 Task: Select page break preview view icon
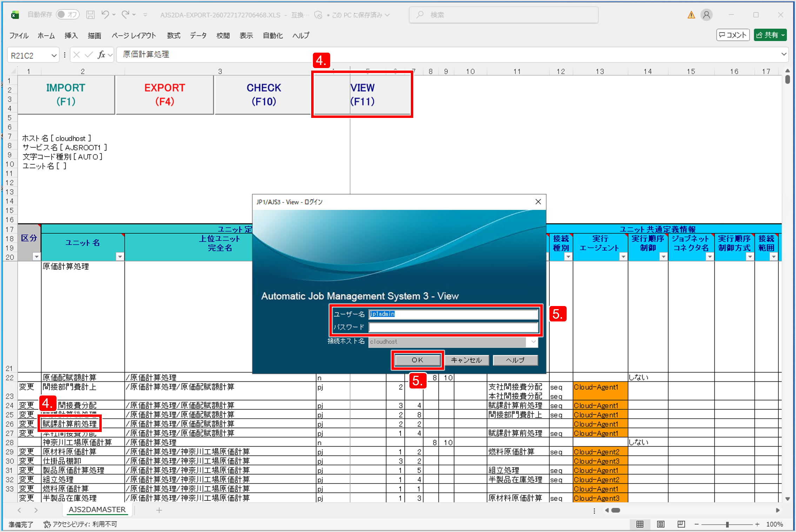click(x=681, y=524)
